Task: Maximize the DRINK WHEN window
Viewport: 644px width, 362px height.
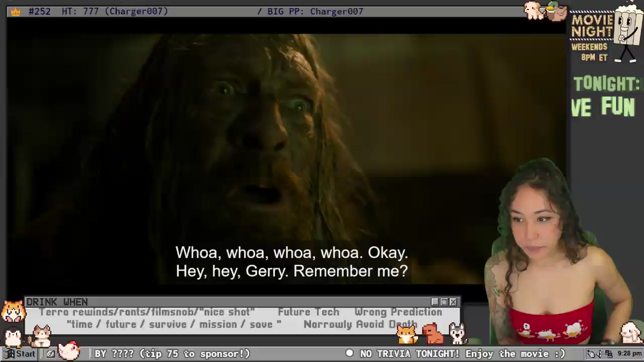Action: coord(444,302)
